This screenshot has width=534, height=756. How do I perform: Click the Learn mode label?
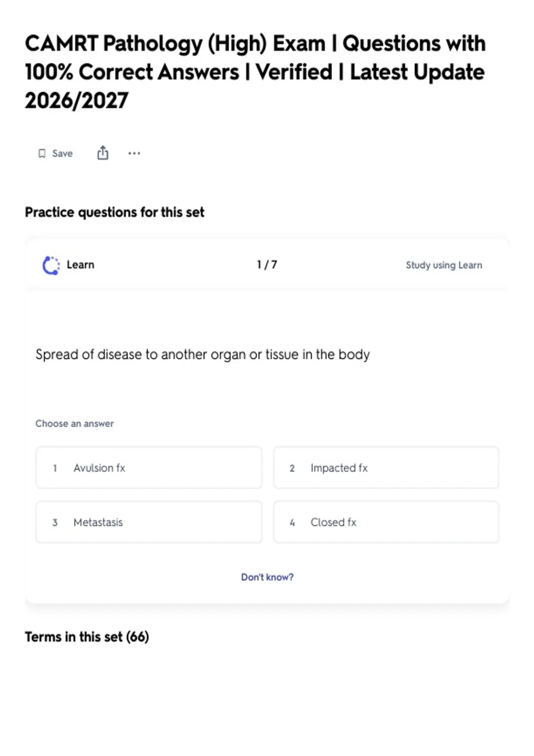click(81, 265)
